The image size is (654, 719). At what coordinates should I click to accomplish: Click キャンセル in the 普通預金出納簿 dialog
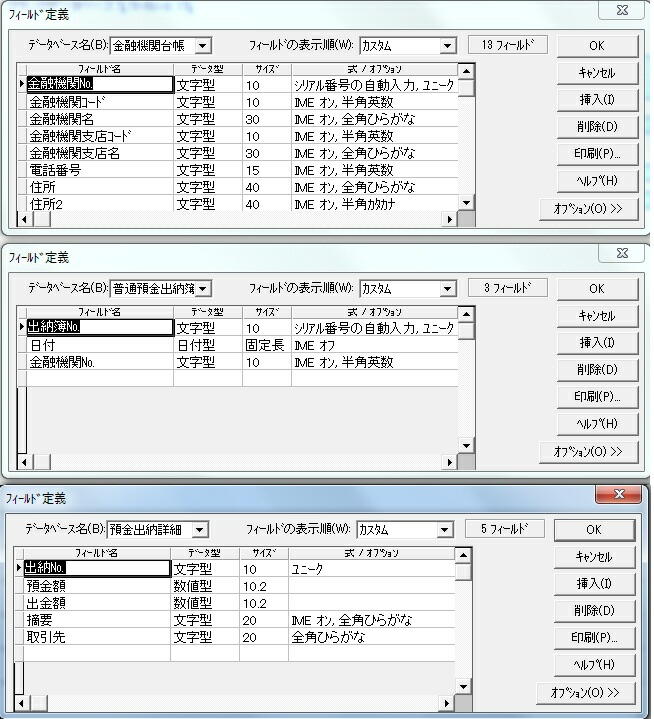pos(597,315)
